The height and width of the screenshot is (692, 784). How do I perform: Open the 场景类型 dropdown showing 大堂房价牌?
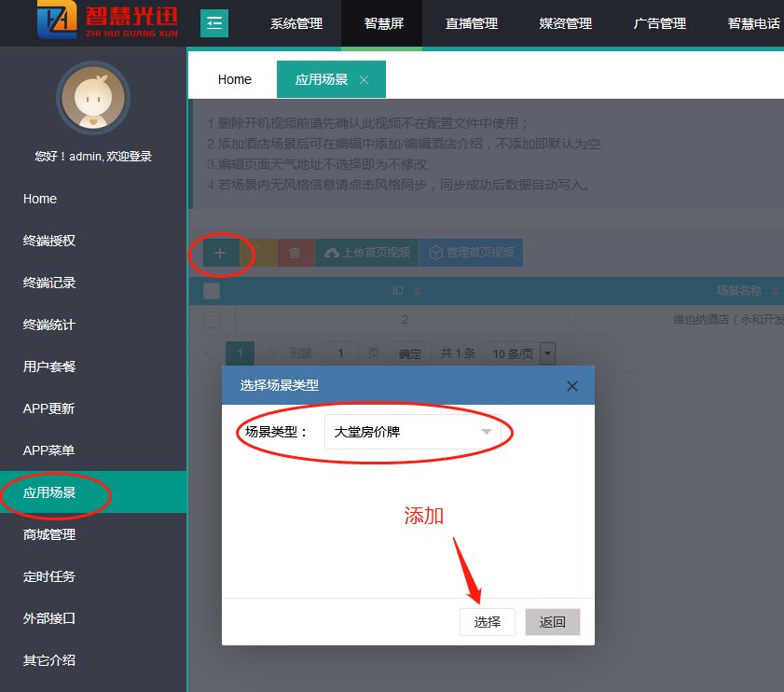[x=412, y=432]
